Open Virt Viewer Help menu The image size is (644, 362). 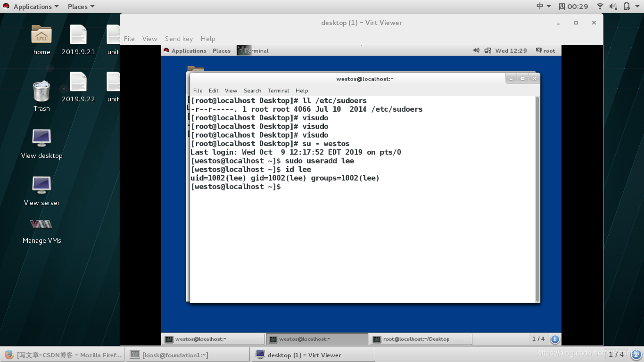[208, 39]
